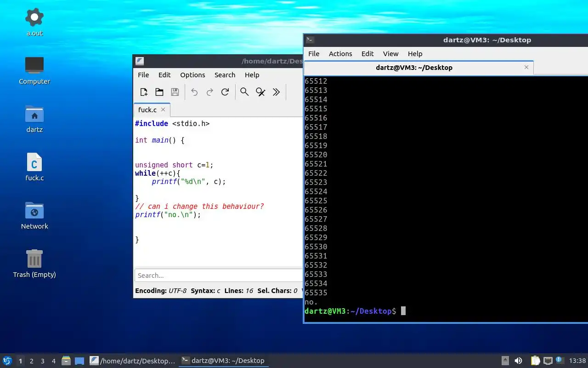Click the 13:38 clock in taskbar

[577, 361]
